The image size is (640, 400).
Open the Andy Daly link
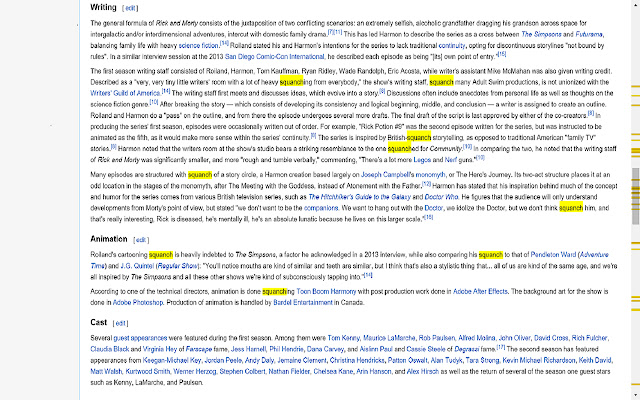pos(259,360)
